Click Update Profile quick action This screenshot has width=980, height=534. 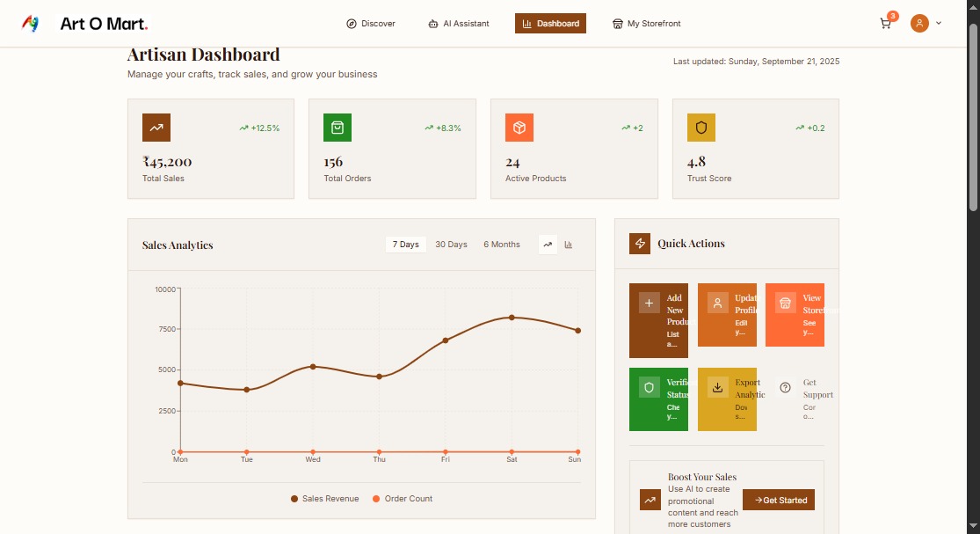coord(727,315)
